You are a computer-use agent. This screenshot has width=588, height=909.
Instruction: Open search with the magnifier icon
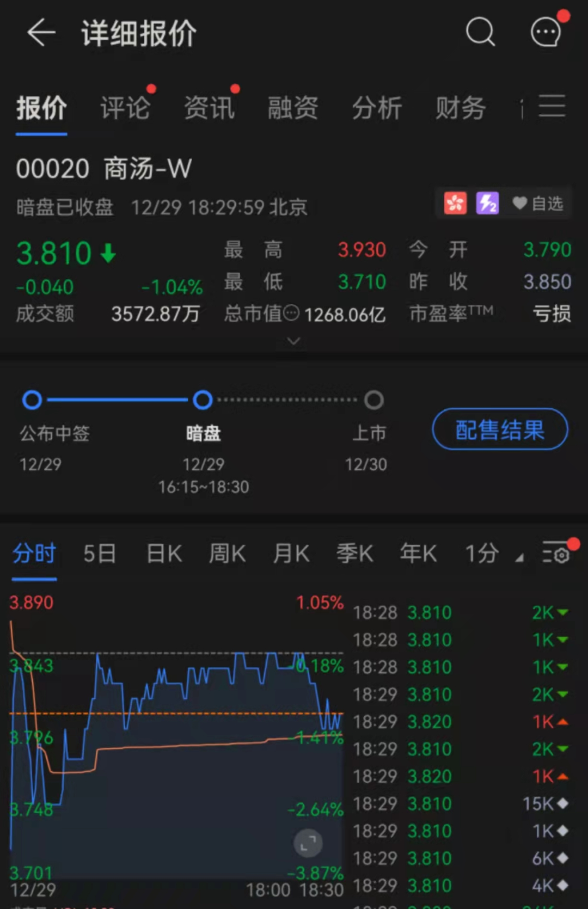[481, 32]
